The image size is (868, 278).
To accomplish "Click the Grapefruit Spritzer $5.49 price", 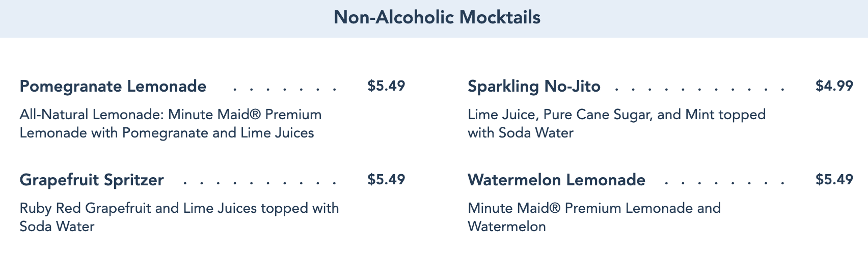I will point(386,179).
